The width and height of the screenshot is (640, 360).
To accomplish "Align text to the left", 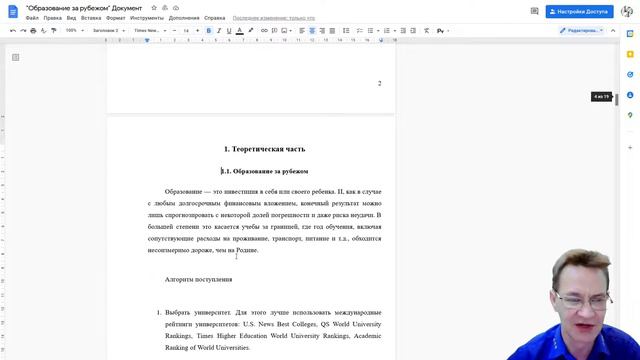I will 302,31.
